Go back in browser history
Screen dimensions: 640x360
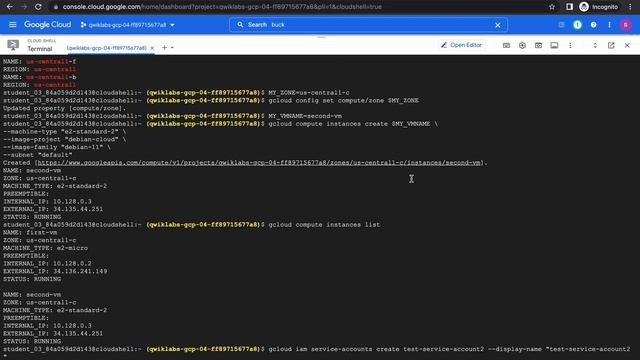(x=10, y=7)
